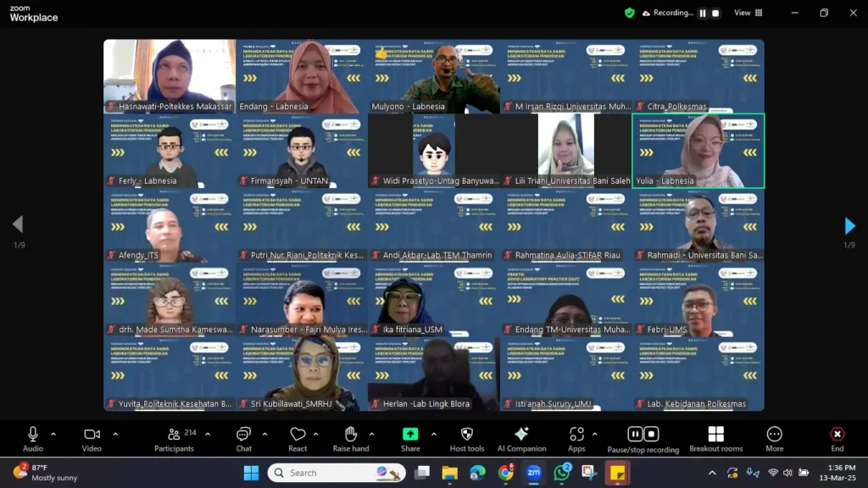This screenshot has width=868, height=488.
Task: End the meeting
Action: [x=837, y=437]
